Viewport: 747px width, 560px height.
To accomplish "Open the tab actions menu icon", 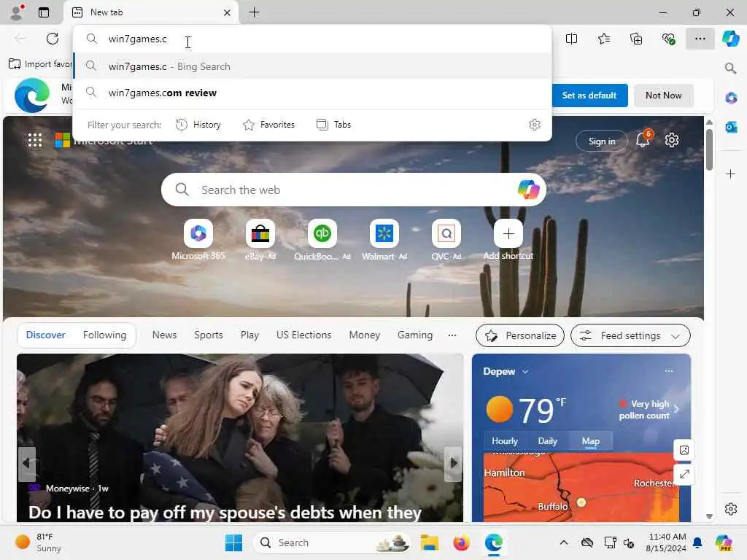I will [44, 12].
